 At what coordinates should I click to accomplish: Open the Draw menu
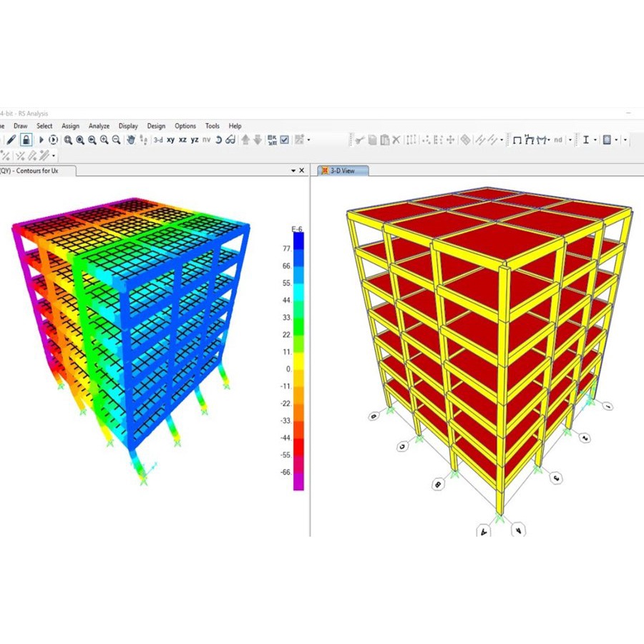[x=21, y=126]
